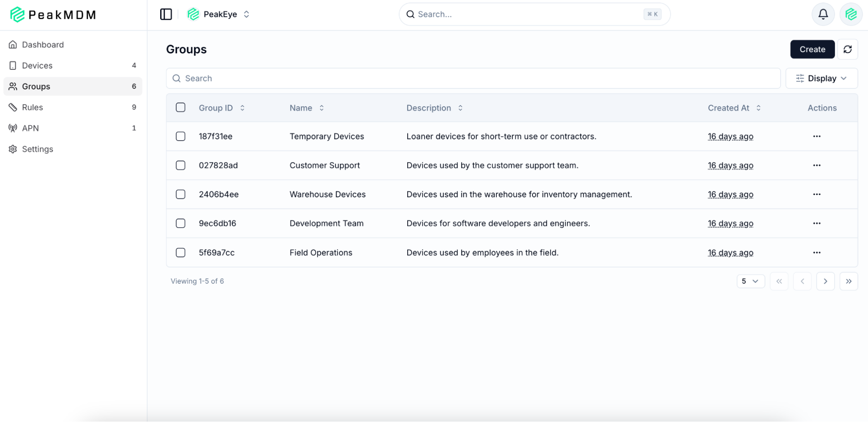868x422 pixels.
Task: Open the PeakEye organization switcher
Action: 219,14
